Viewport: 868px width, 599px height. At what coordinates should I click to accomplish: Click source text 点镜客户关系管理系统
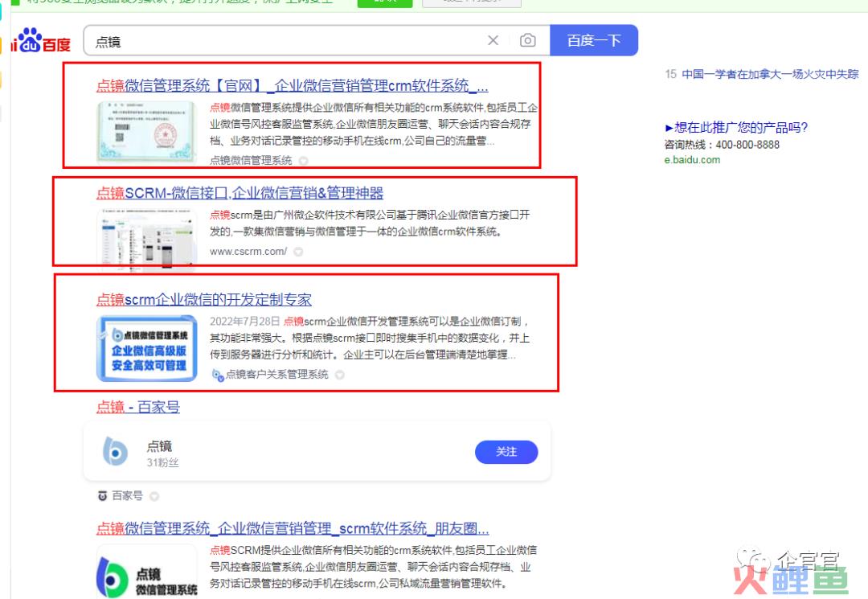(x=276, y=375)
